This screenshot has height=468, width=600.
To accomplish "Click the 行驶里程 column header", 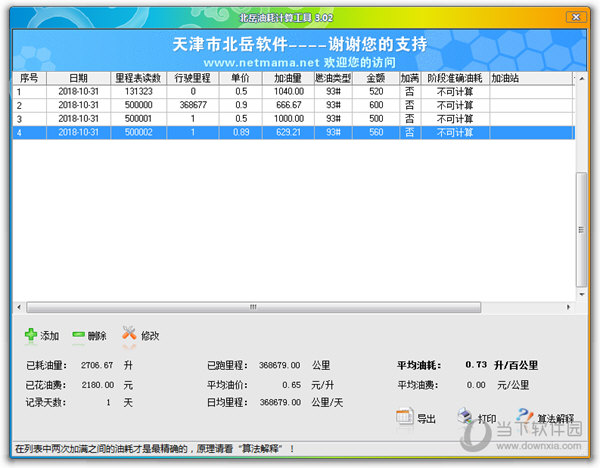I will pyautogui.click(x=193, y=78).
